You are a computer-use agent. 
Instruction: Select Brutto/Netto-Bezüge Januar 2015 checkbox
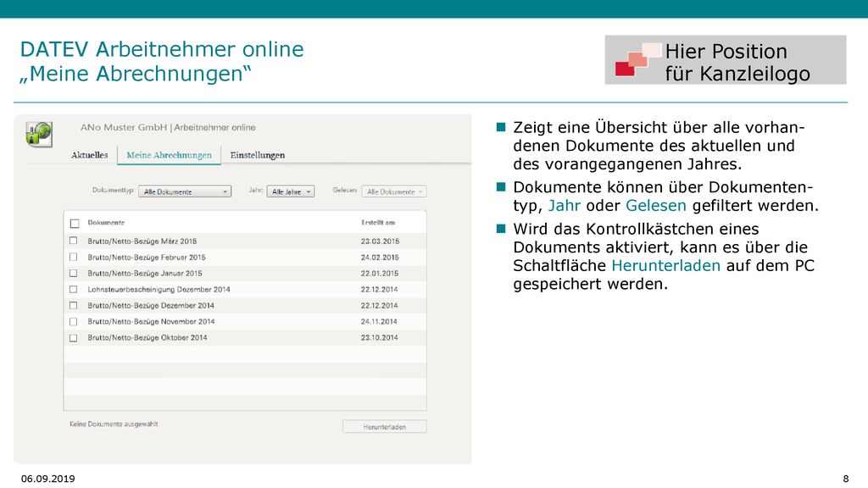[73, 273]
